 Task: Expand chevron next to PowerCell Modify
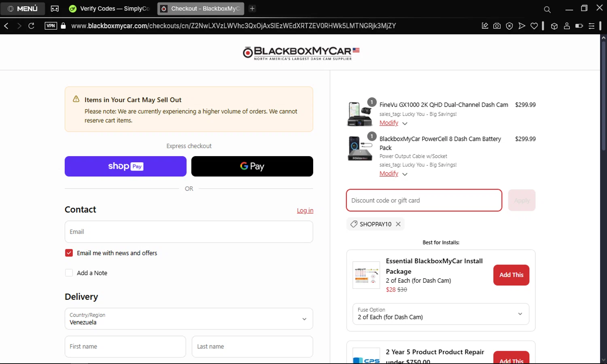pos(405,174)
